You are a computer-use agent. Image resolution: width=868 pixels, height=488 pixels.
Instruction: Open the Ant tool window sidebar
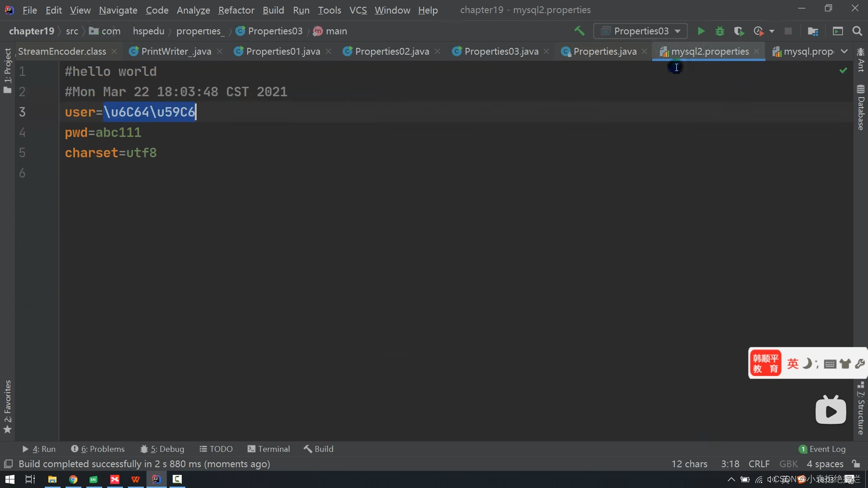pos(861,60)
